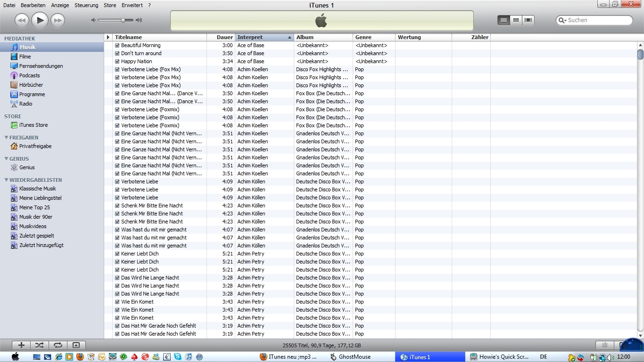Open the search options magnifier dropdown
Screen dimensions: 644x362
tap(562, 20)
